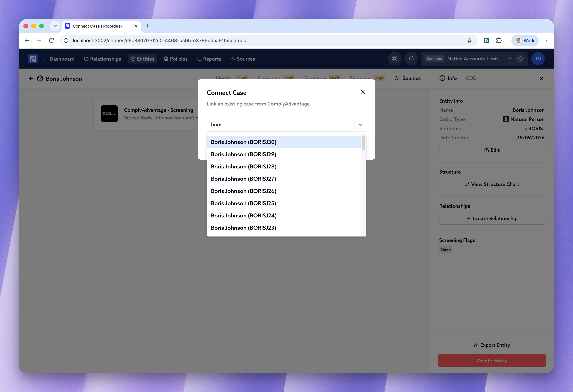Viewport: 573px width, 392px height.
Task: Navigate back in browser history
Action: [x=27, y=40]
